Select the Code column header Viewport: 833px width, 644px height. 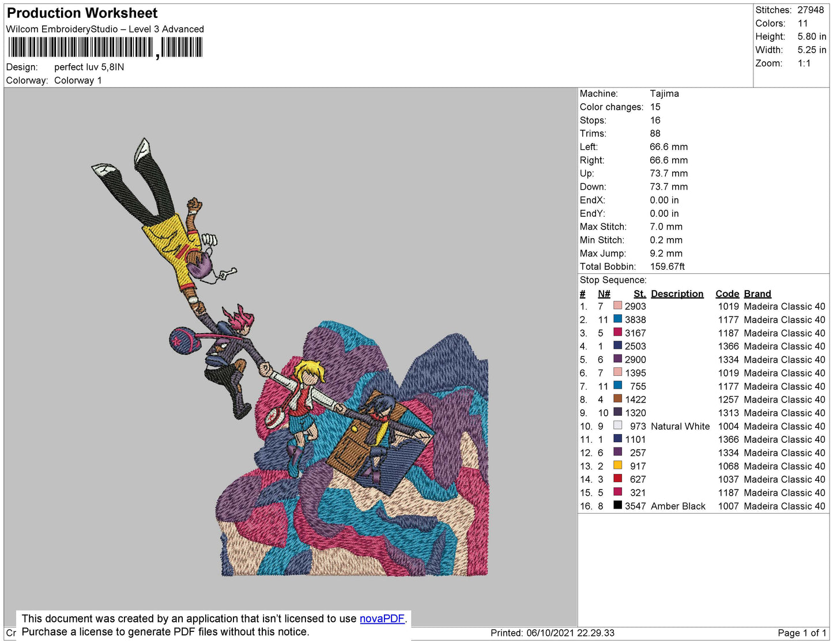coord(728,293)
